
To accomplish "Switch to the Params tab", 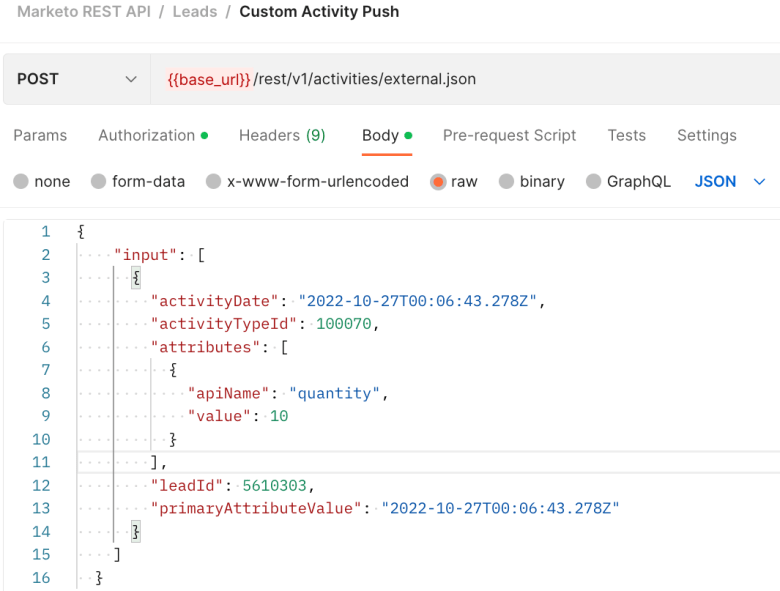I will pos(40,135).
